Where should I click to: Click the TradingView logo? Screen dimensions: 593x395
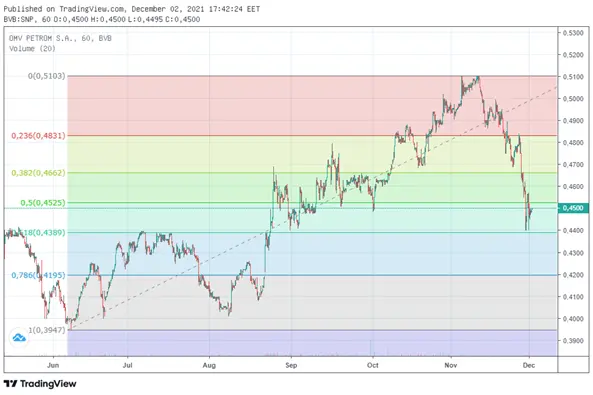[x=40, y=384]
